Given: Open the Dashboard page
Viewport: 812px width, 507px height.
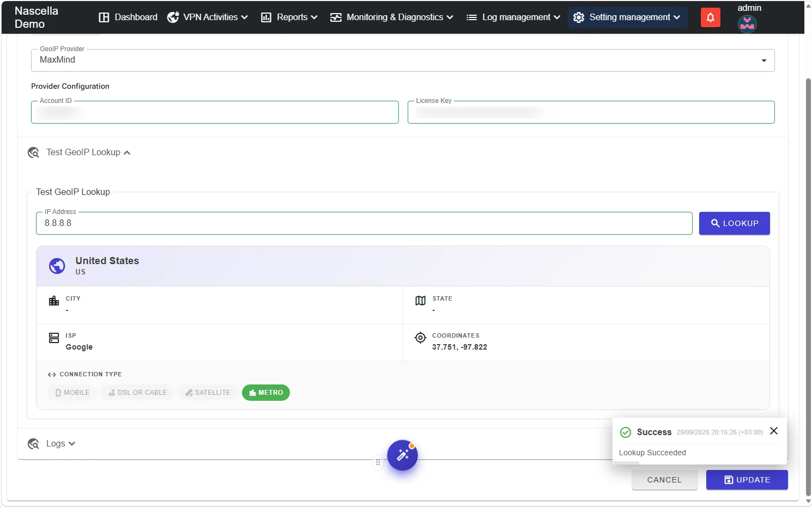Looking at the screenshot, I should point(128,17).
